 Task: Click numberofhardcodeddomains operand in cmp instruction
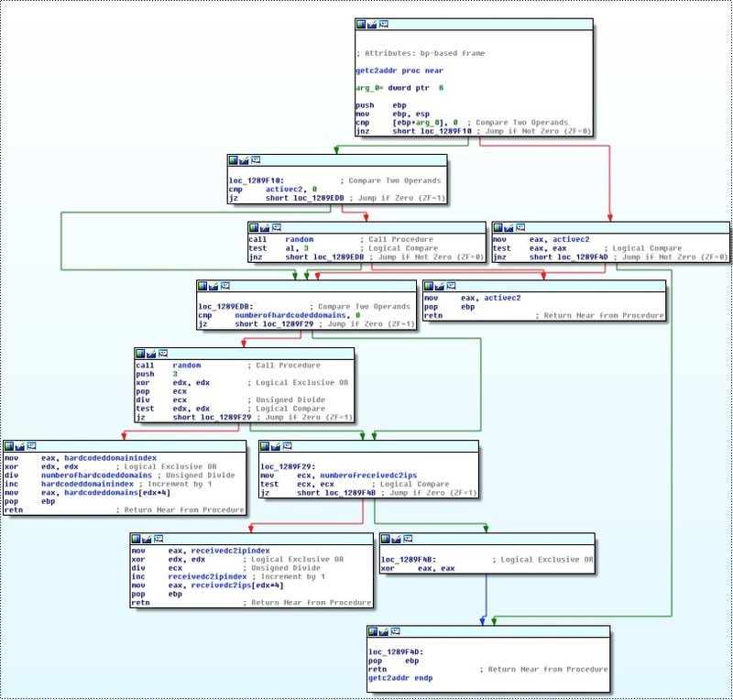click(283, 315)
